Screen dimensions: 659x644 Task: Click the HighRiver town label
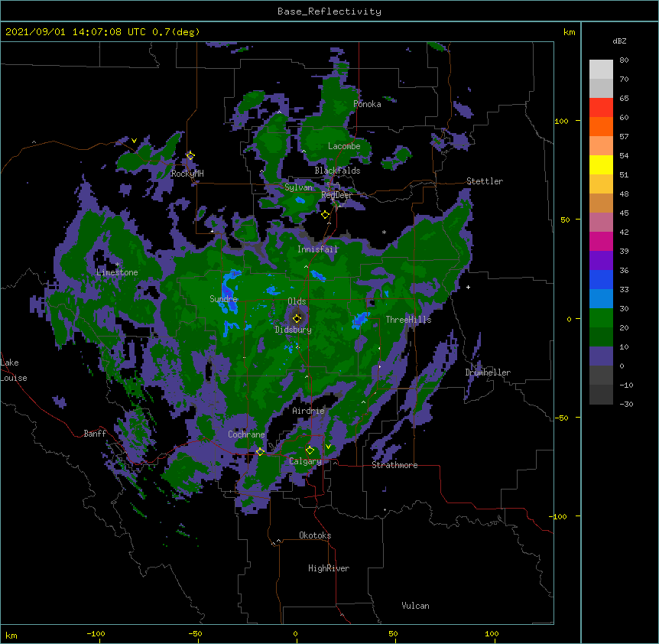tap(328, 568)
